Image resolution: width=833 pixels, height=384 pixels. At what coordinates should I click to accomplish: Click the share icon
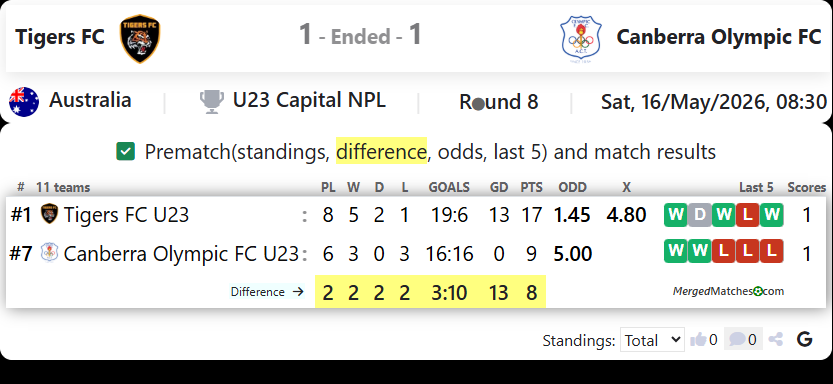(x=776, y=339)
